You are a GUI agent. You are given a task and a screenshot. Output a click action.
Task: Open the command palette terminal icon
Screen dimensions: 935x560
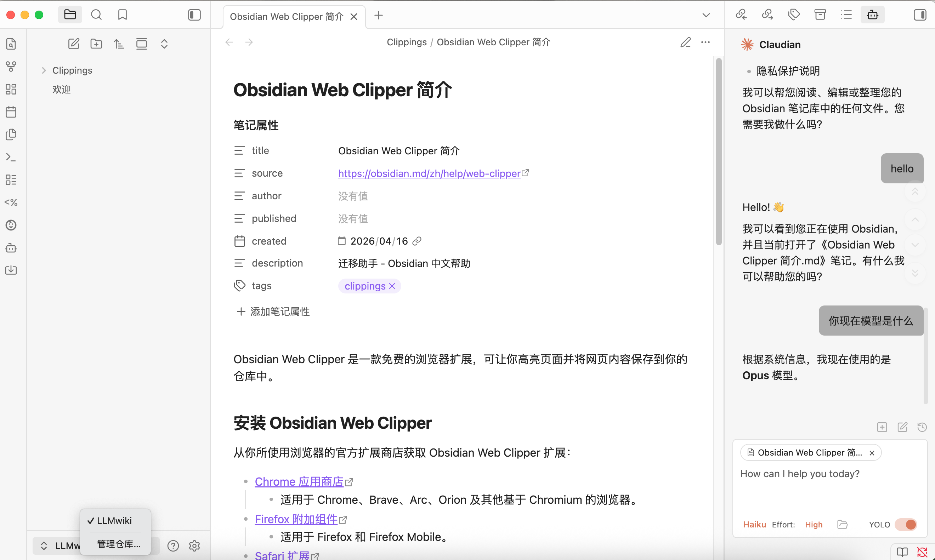point(11,157)
